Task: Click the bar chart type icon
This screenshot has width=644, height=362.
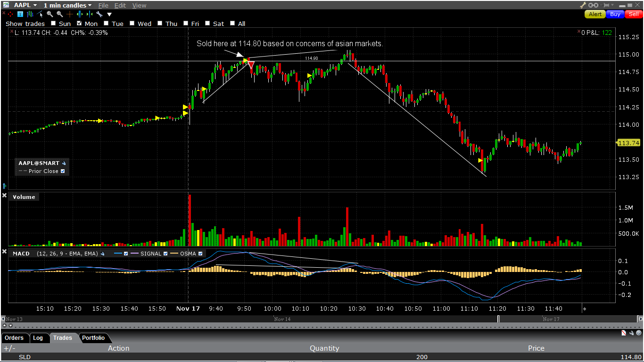Action: point(30,14)
